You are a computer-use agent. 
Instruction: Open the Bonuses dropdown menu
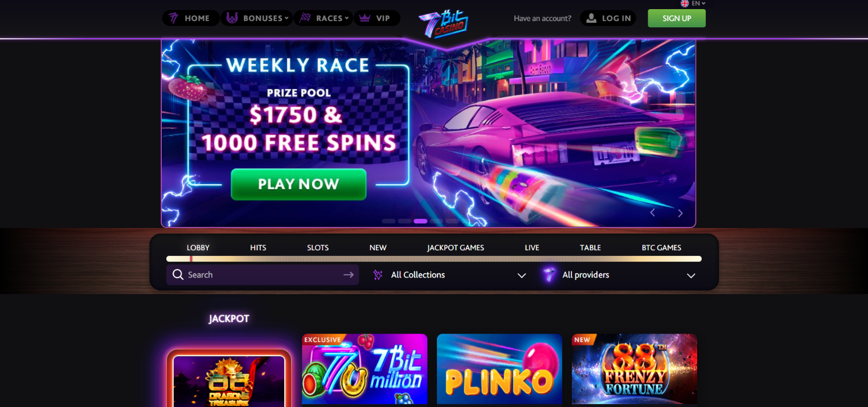click(x=257, y=18)
